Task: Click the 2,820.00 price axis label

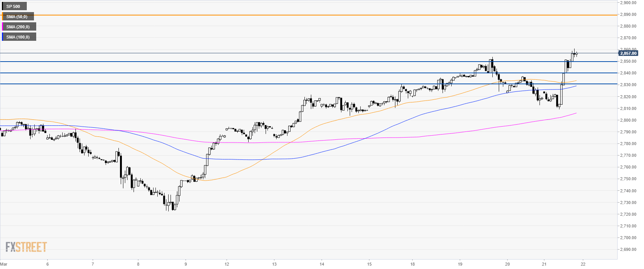Action: 628,97
